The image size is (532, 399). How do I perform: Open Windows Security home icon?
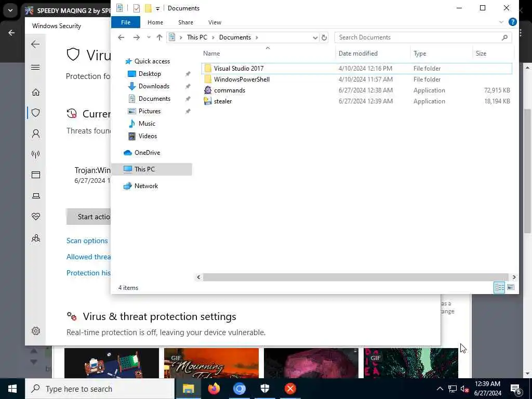pos(36,92)
